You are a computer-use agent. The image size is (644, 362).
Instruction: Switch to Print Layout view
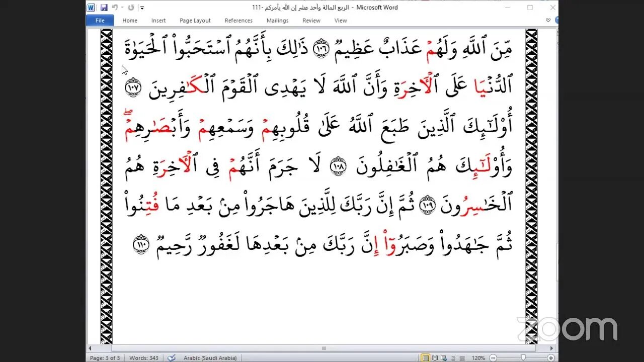[426, 358]
